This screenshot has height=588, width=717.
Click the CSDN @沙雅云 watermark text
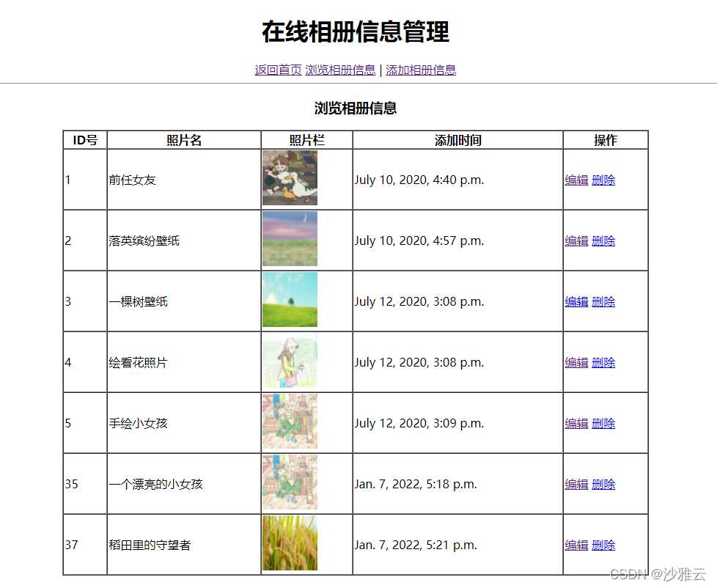pyautogui.click(x=658, y=574)
